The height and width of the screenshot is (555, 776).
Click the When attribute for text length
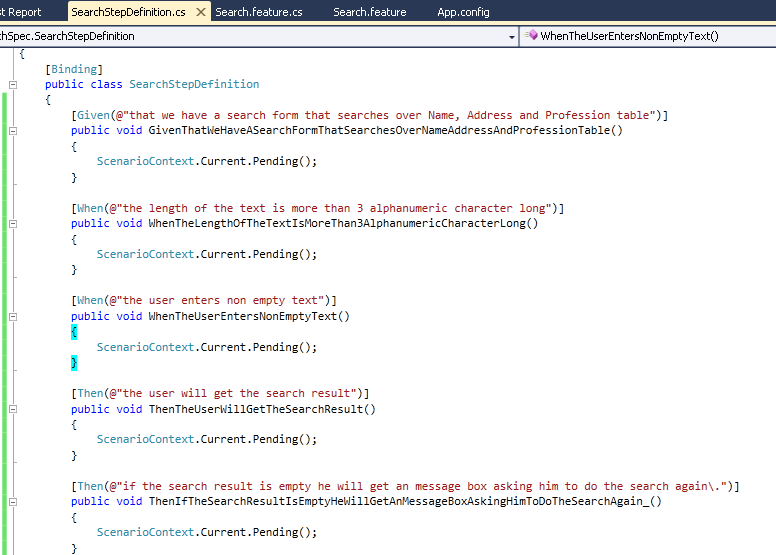pyautogui.click(x=90, y=208)
